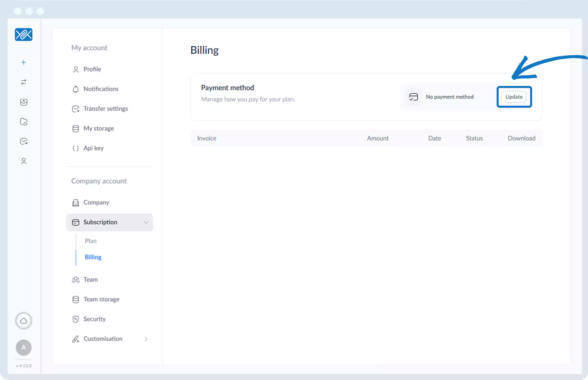The image size is (588, 380).
Task: Click Update payment method button
Action: pyautogui.click(x=514, y=97)
